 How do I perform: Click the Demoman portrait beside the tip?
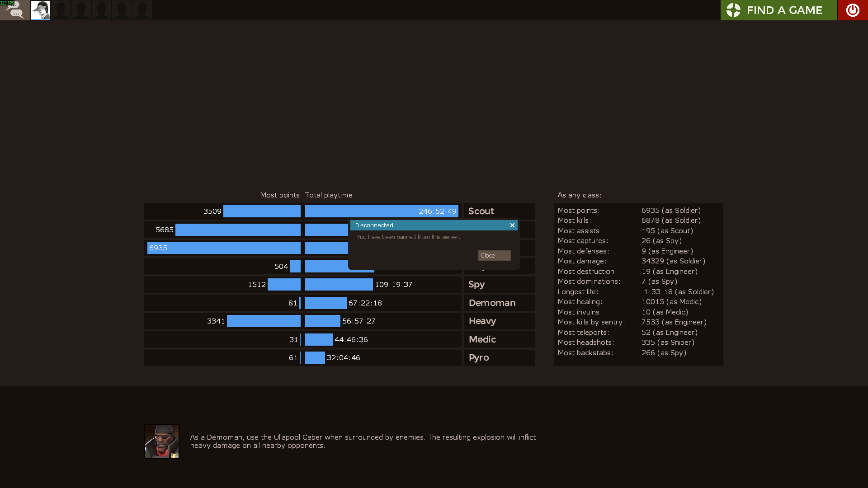click(162, 441)
